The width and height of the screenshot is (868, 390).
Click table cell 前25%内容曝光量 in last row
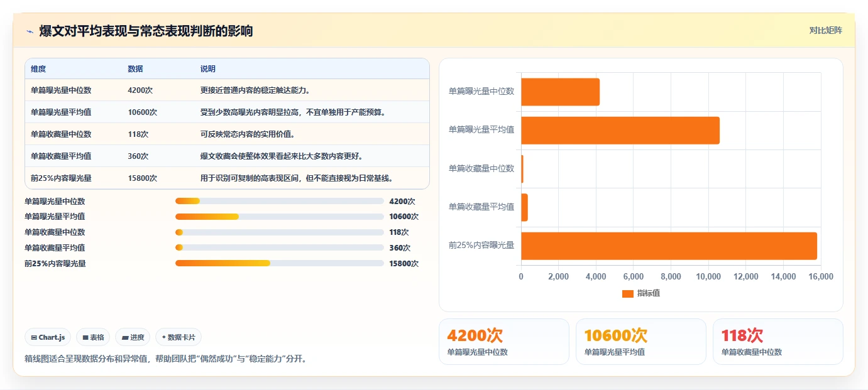coord(61,178)
